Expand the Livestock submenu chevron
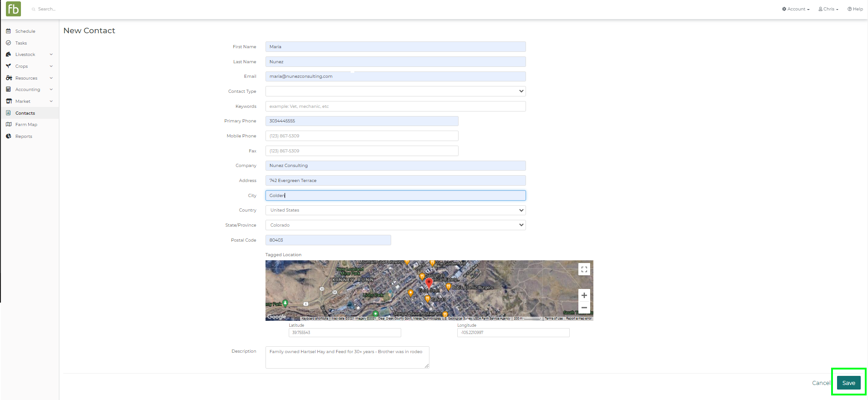Image resolution: width=868 pixels, height=400 pixels. coord(51,54)
